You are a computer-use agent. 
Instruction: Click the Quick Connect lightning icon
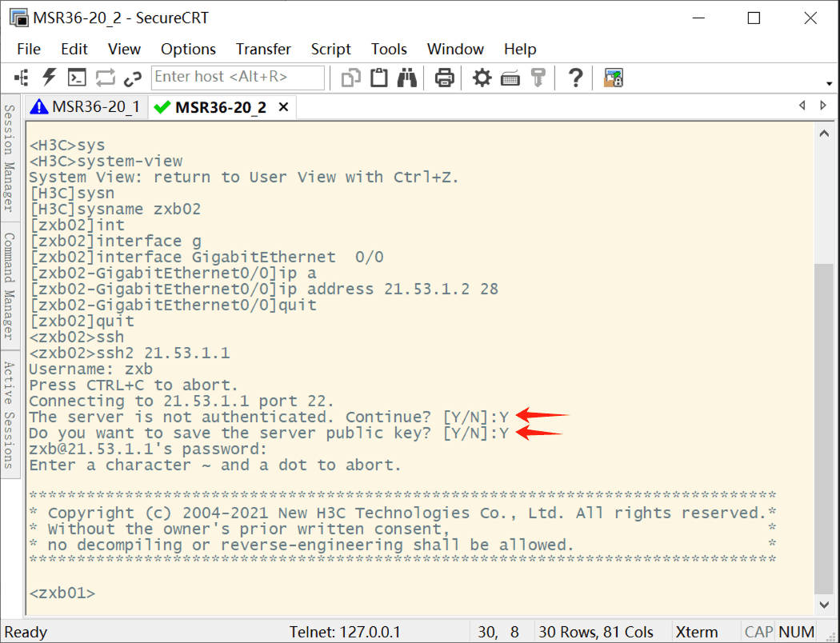click(x=50, y=77)
